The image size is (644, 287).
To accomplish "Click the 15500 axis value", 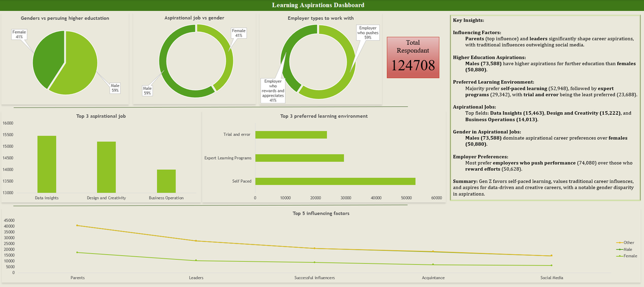I will tap(8, 135).
